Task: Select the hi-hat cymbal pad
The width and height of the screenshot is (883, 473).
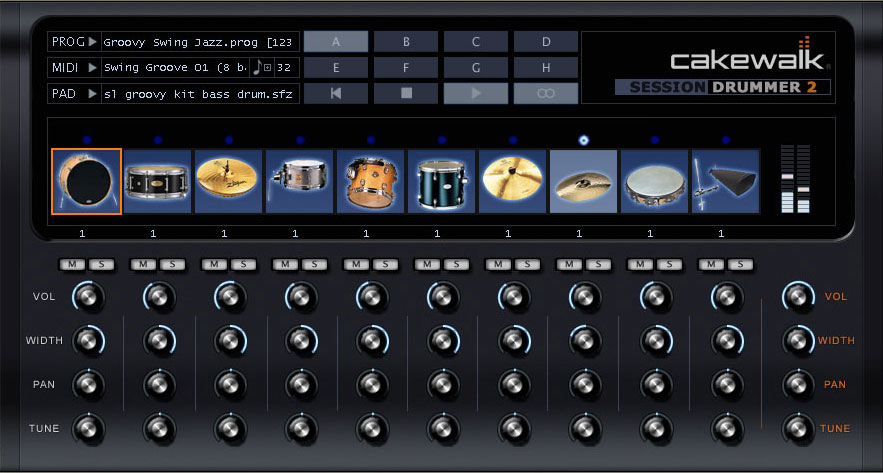Action: [x=228, y=181]
